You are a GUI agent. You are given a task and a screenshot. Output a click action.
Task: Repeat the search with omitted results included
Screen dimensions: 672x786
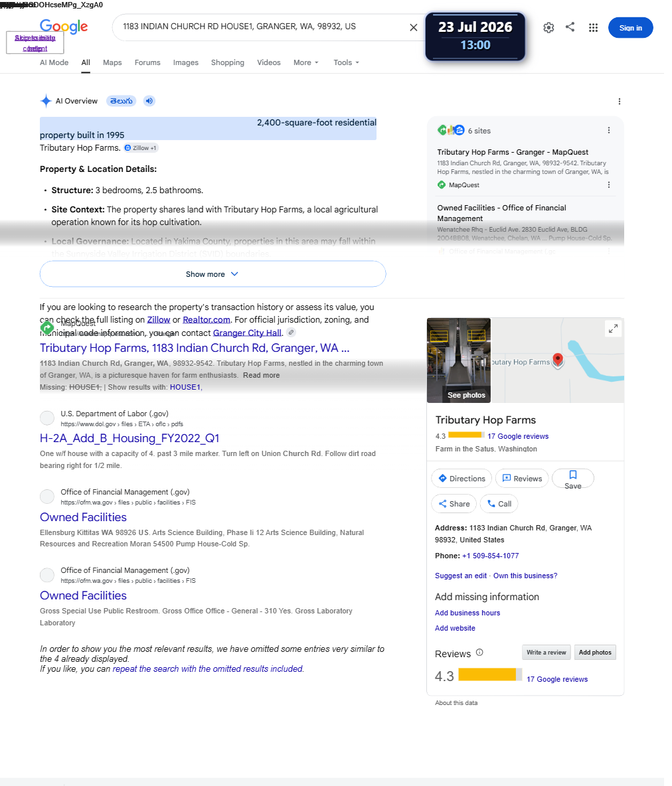click(208, 668)
